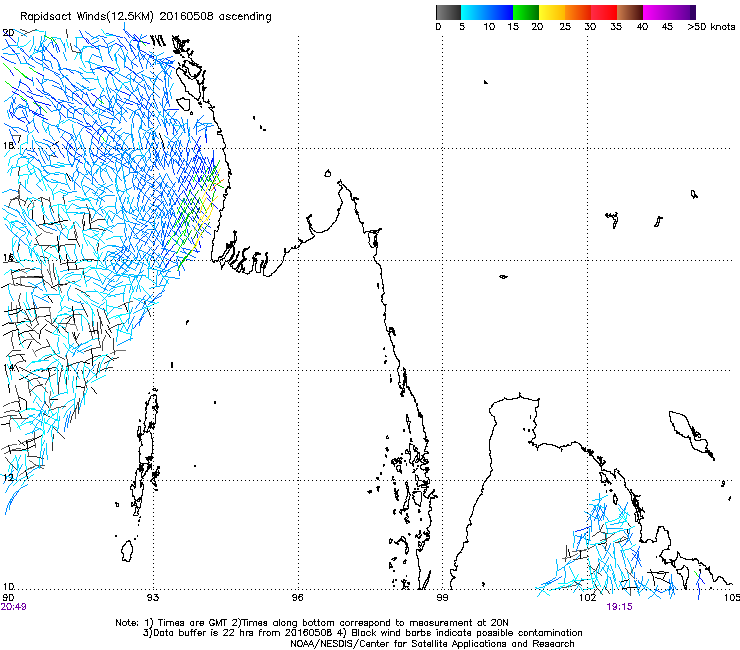This screenshot has width=740, height=650.
Task: Select the red 30-35 knot legend color
Action: 604,12
